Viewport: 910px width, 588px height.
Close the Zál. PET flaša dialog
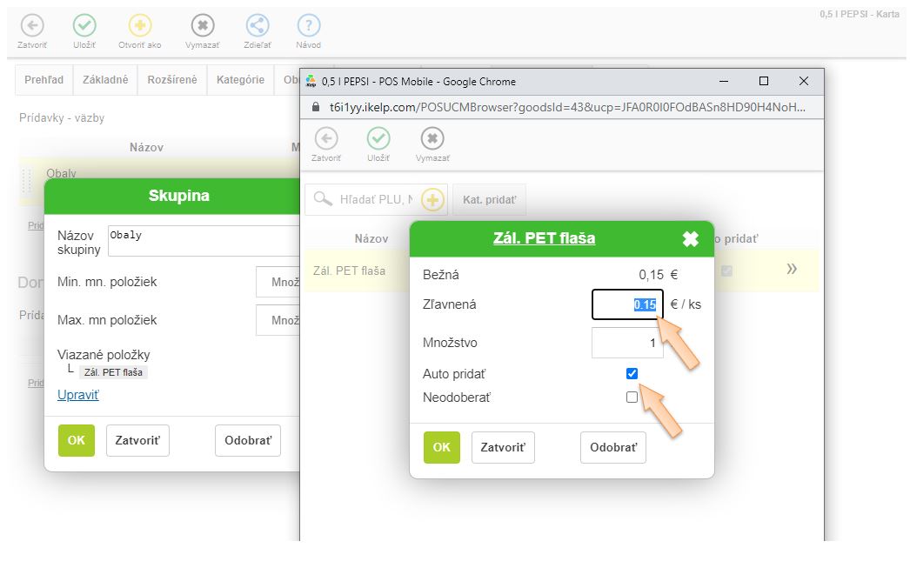tap(690, 239)
